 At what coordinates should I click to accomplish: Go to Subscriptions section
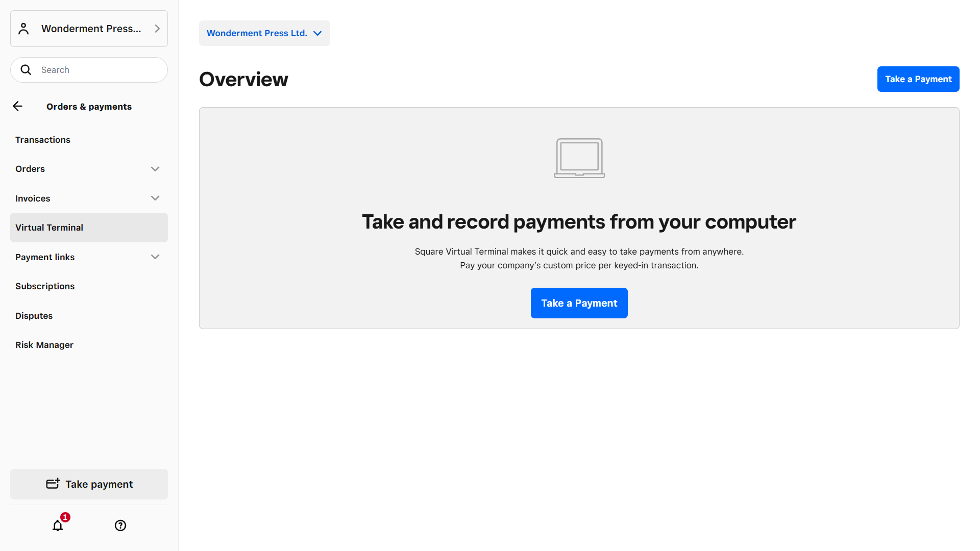[x=45, y=286]
